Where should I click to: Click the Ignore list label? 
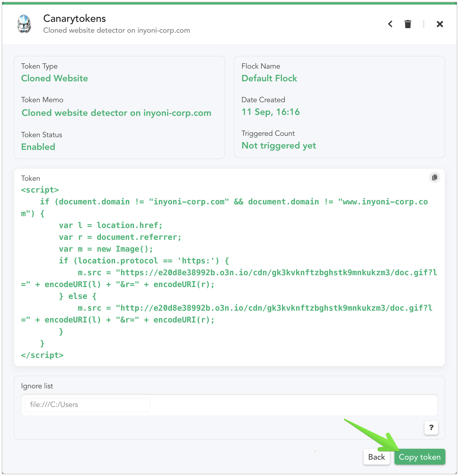point(37,386)
